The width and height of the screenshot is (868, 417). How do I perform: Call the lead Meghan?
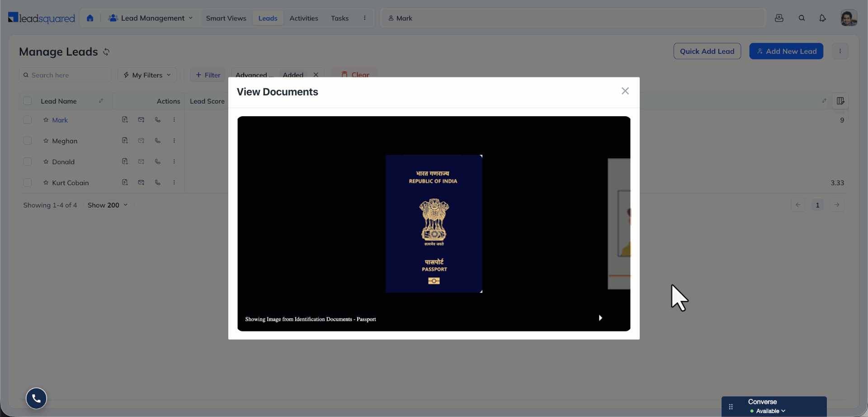point(158,140)
